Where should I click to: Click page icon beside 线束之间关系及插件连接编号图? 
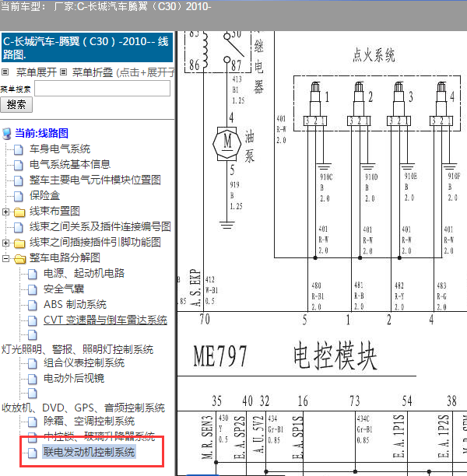point(19,227)
